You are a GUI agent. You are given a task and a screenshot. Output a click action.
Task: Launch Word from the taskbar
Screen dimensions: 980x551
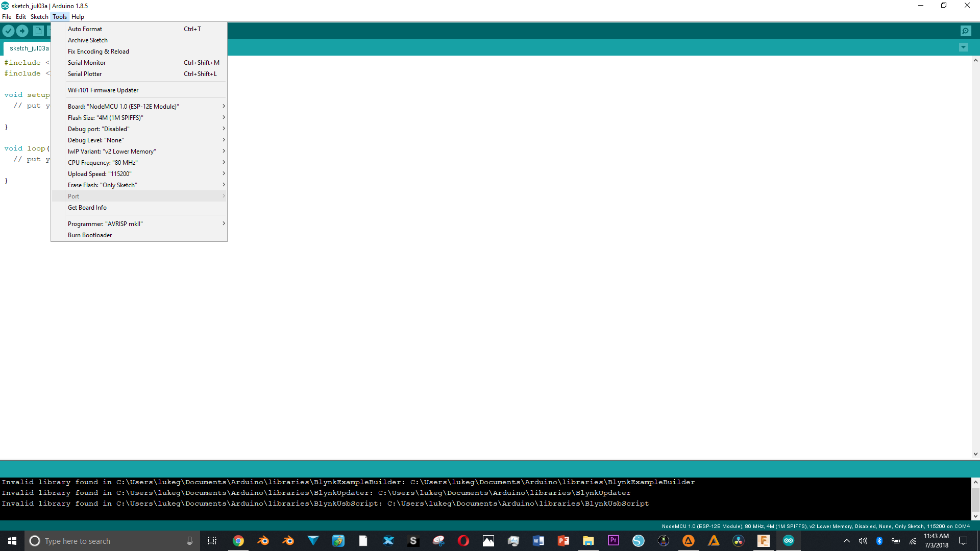538,541
